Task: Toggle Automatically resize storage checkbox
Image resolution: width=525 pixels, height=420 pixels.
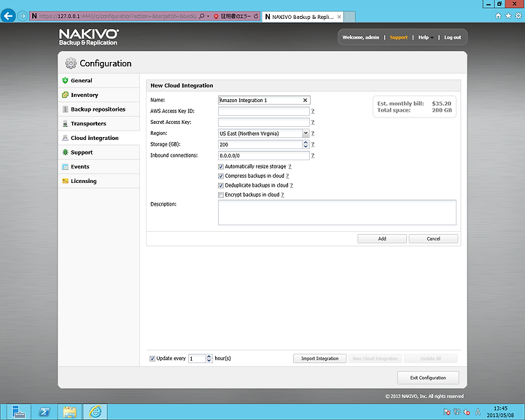Action: click(x=221, y=166)
